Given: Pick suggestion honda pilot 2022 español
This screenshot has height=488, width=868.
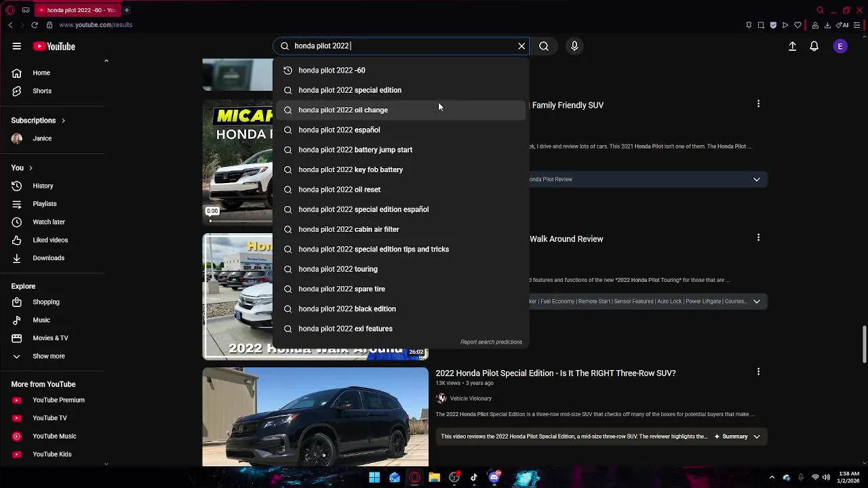Looking at the screenshot, I should pyautogui.click(x=400, y=130).
